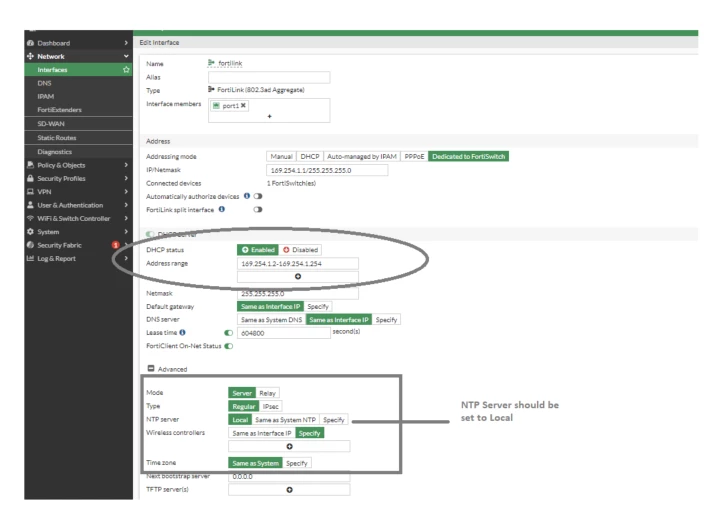Click info icon beside Lease time
Image resolution: width=717 pixels, height=505 pixels.
182,333
